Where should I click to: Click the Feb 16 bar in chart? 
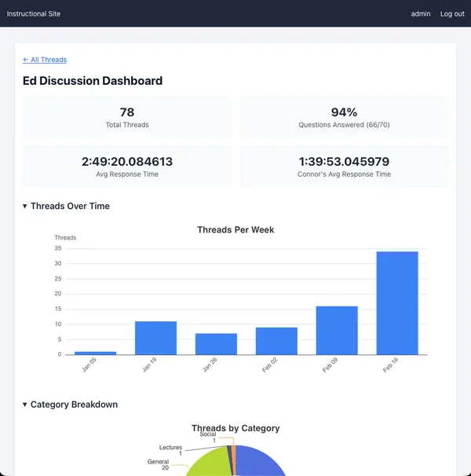397,303
